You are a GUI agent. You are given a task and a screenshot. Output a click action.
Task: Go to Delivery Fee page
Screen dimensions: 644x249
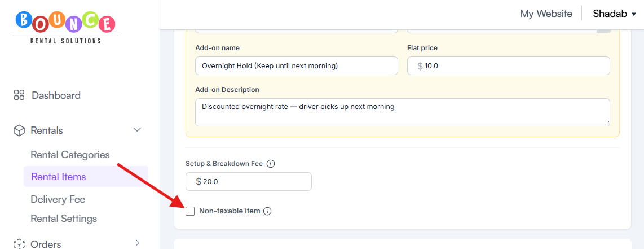[x=58, y=199]
